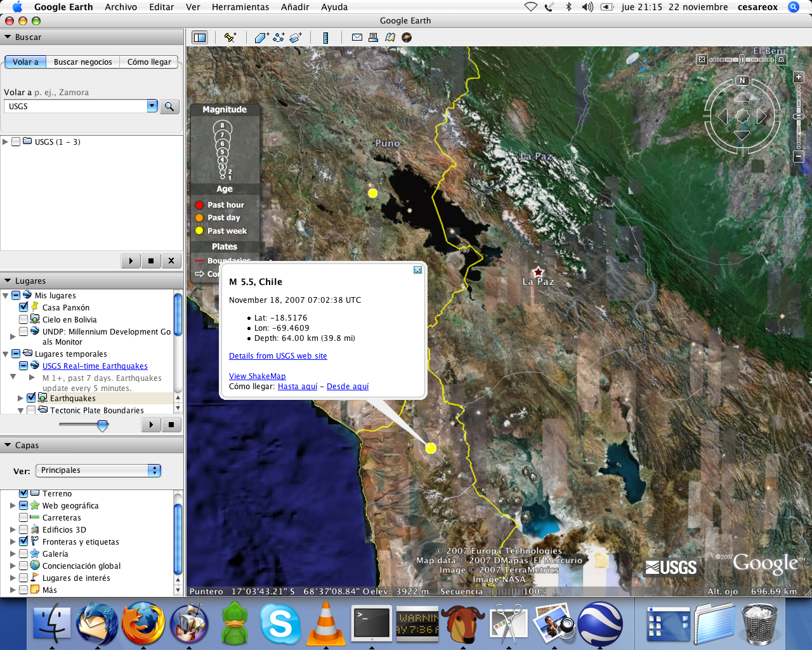Add a polygon using the toolbar

point(261,37)
